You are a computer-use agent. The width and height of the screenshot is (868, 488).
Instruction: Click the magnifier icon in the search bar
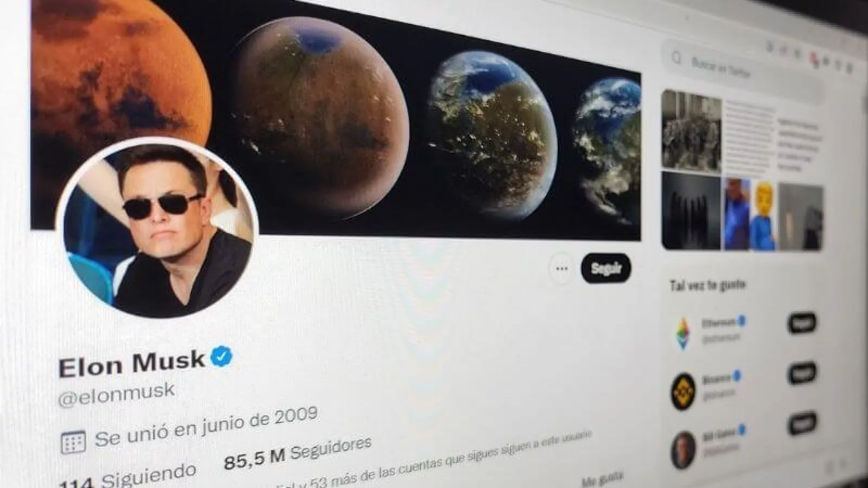(676, 57)
